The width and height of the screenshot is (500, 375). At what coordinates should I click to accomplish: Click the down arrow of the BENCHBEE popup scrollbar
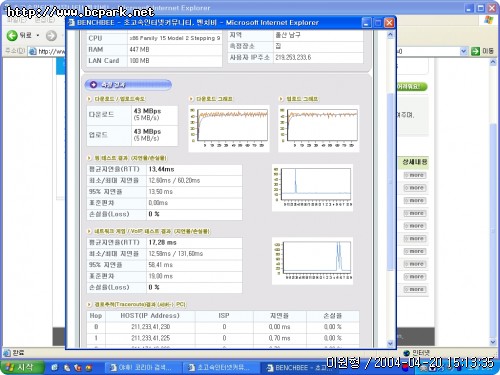[x=390, y=343]
